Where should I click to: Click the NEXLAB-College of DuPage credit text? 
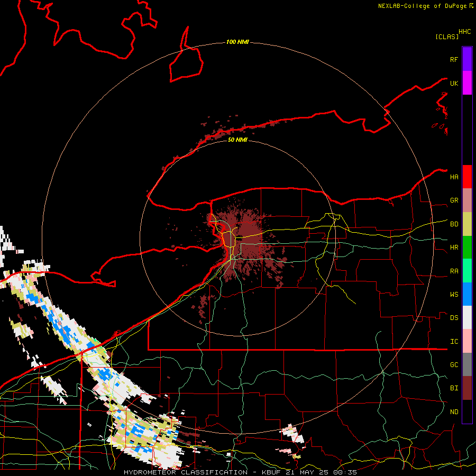pos(423,6)
